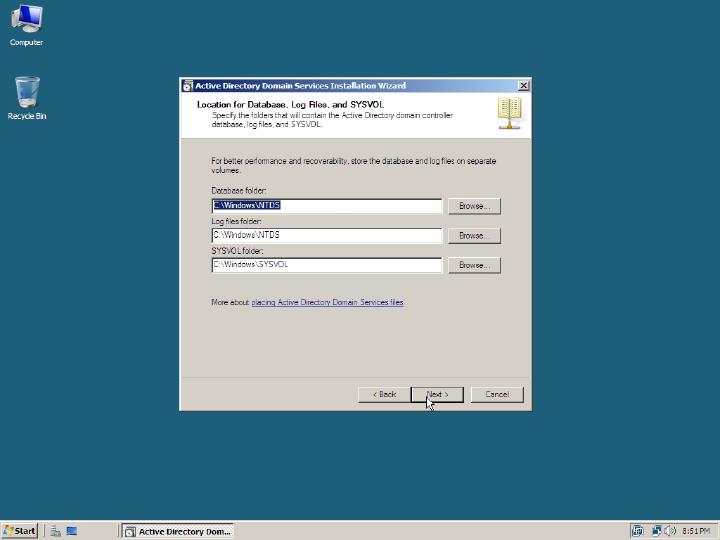Click the Server Manager quick launch icon
Viewport: 720px width, 540px height.
[x=56, y=531]
